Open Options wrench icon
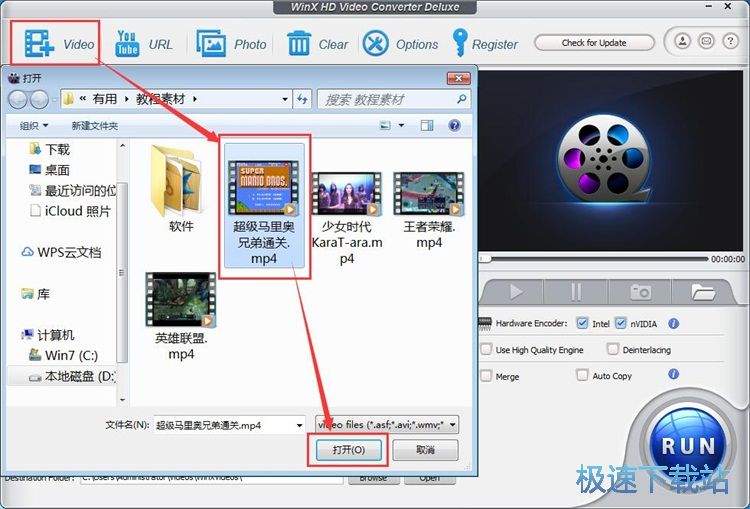 point(375,44)
